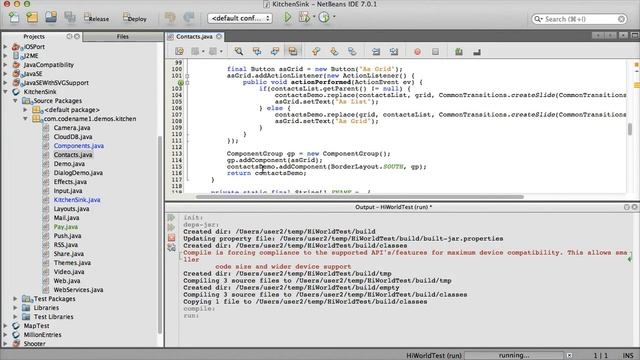The width and height of the screenshot is (640, 360).
Task: Select the Contacts.java editor tab
Action: pos(194,36)
